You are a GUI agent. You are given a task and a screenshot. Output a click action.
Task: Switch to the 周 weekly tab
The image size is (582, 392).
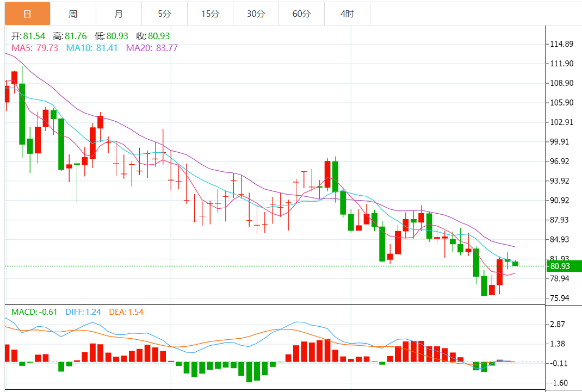pyautogui.click(x=73, y=14)
